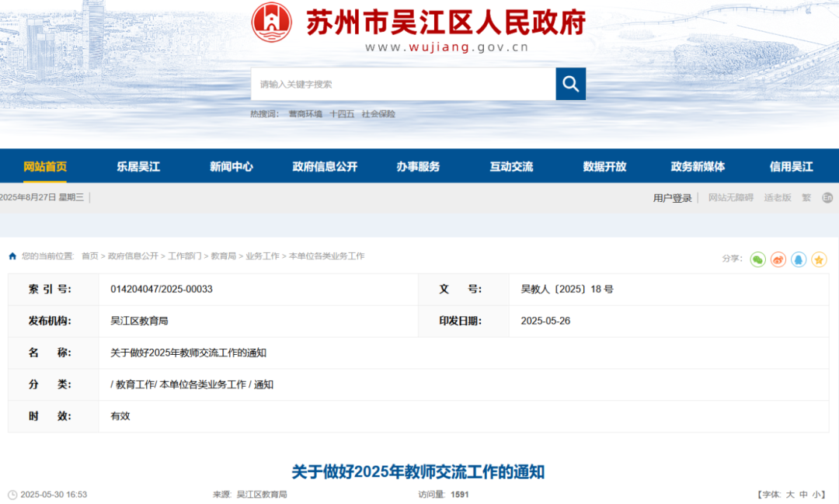Share the notice to WeChat

[x=757, y=259]
